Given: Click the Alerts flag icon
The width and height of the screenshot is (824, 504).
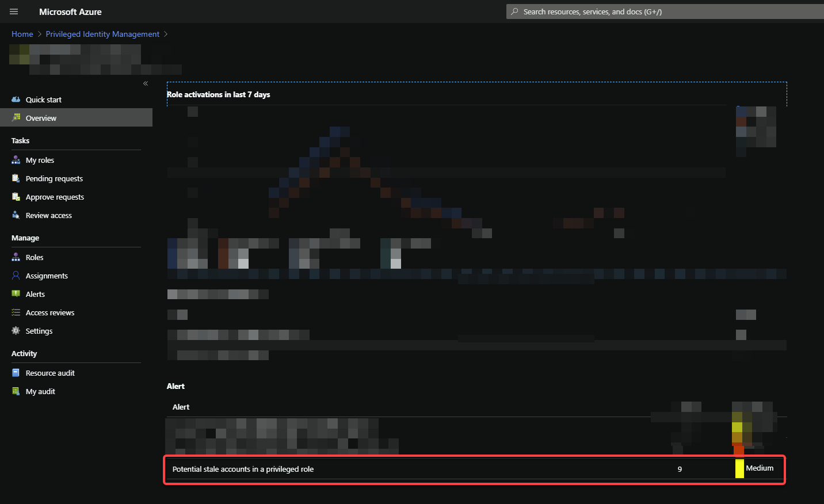Looking at the screenshot, I should pos(16,294).
